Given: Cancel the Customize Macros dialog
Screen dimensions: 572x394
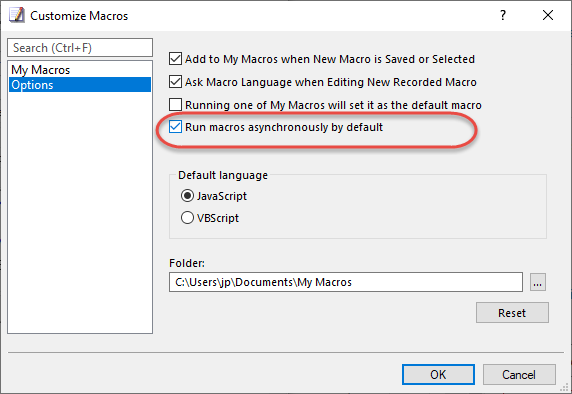Looking at the screenshot, I should pos(519,375).
